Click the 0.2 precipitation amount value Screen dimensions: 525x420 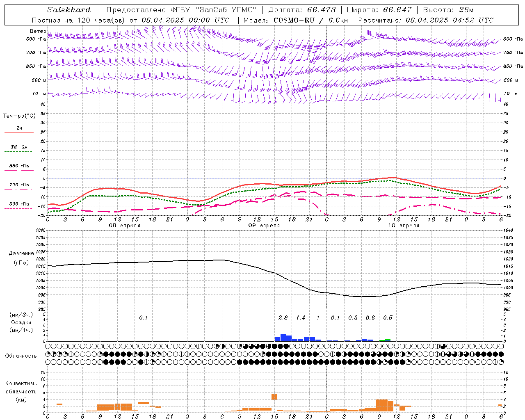(353, 318)
